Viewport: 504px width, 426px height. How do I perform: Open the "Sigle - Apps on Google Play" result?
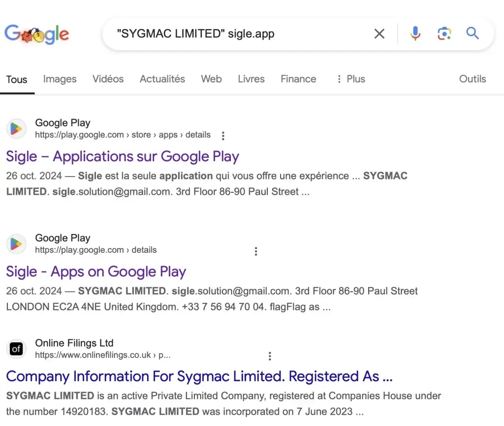[x=96, y=272]
